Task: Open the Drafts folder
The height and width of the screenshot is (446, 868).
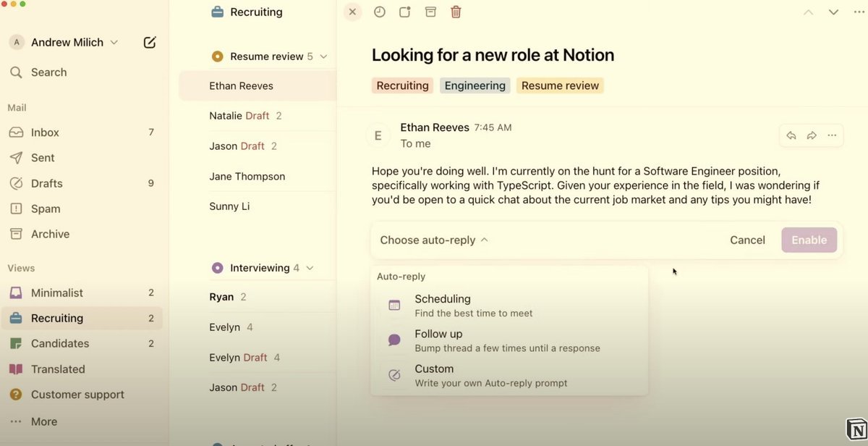Action: pos(82,183)
